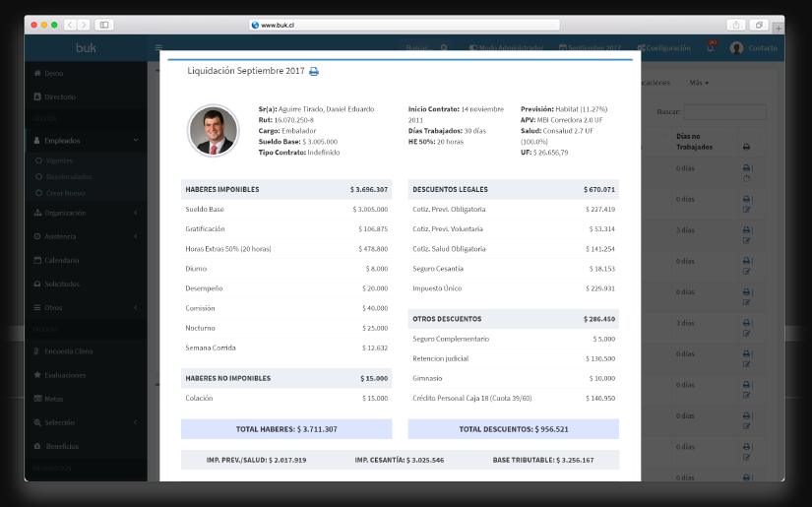Click the search magnifier icon in header
Screen dimensions: 812x507
click(x=445, y=47)
